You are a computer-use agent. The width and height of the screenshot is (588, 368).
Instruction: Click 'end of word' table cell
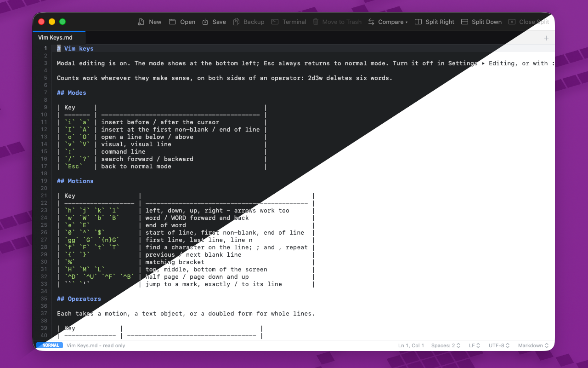[x=166, y=225]
